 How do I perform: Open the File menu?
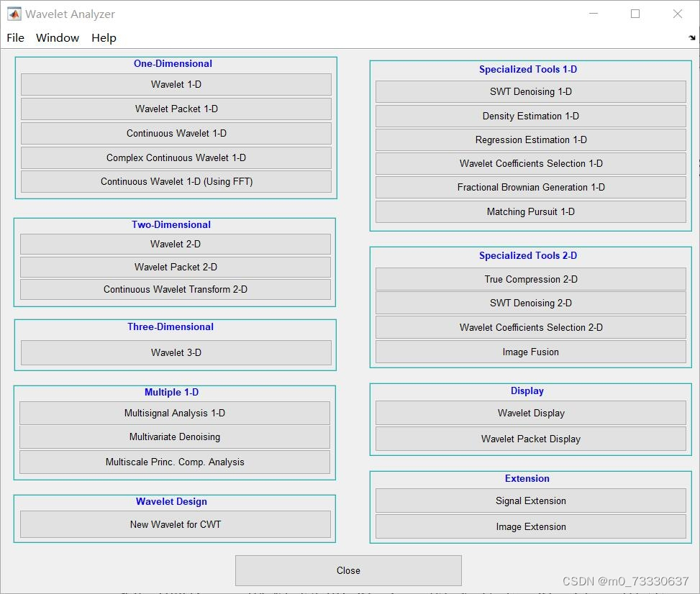click(15, 38)
